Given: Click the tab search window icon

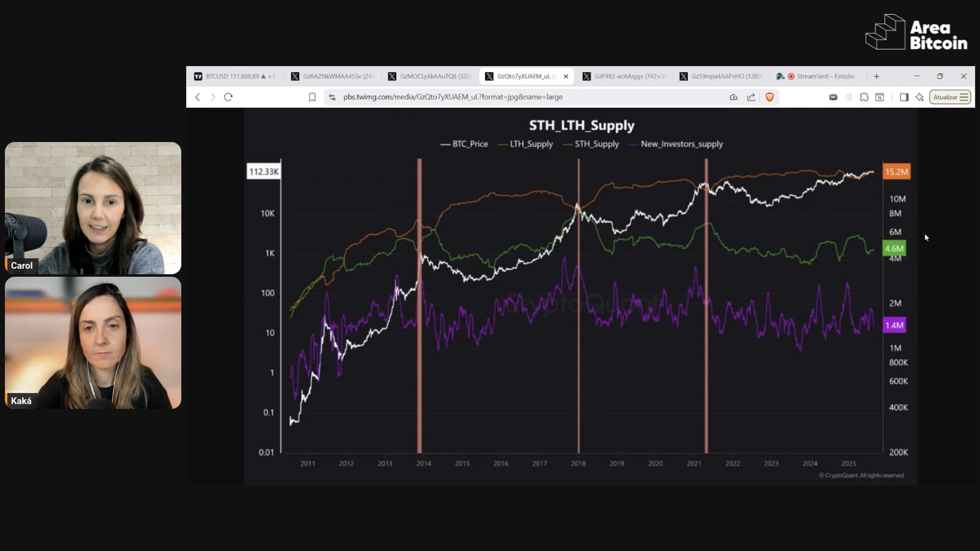Looking at the screenshot, I should [880, 97].
